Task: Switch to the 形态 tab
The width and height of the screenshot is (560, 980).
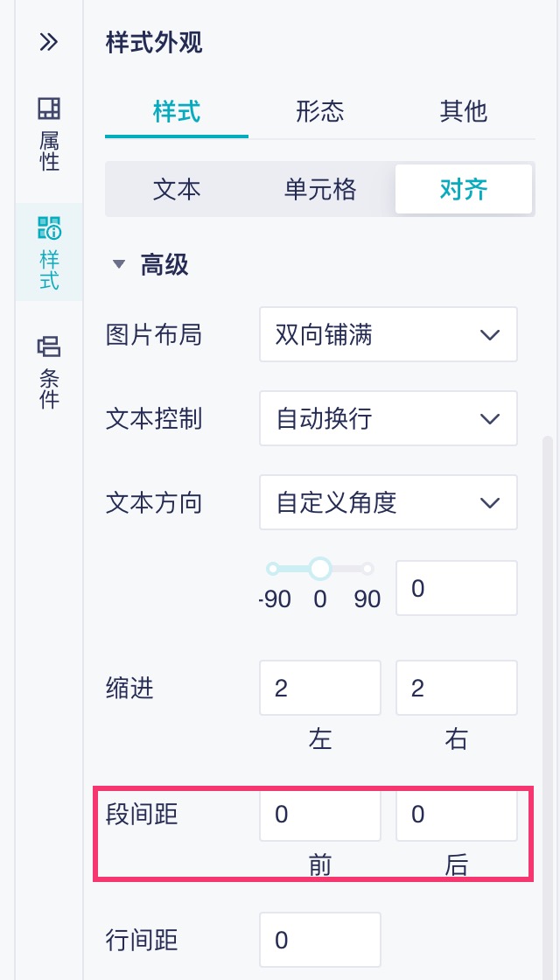Action: pos(319,112)
